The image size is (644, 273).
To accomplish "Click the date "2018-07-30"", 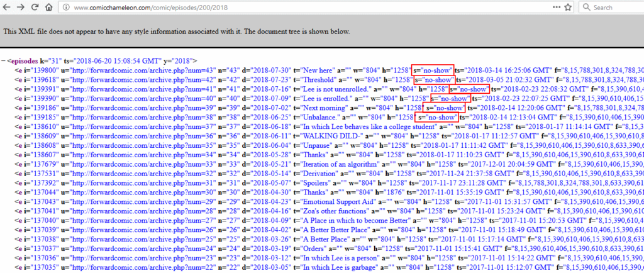I will point(271,69).
